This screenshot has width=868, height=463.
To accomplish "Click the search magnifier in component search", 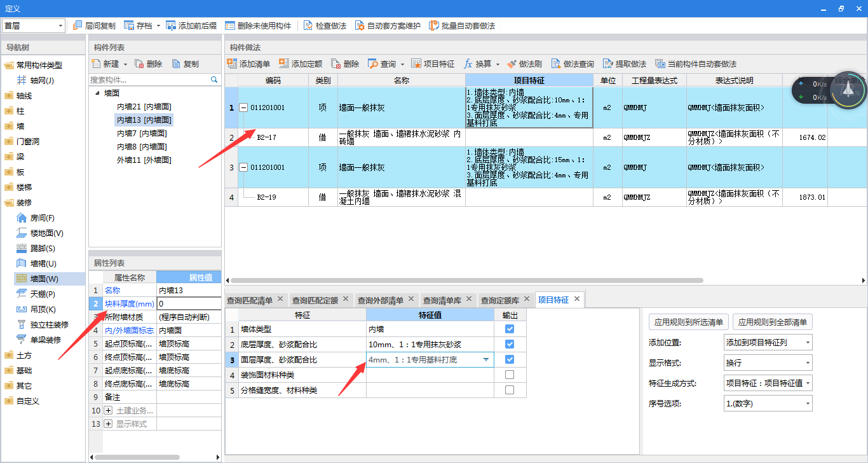I will pos(214,80).
